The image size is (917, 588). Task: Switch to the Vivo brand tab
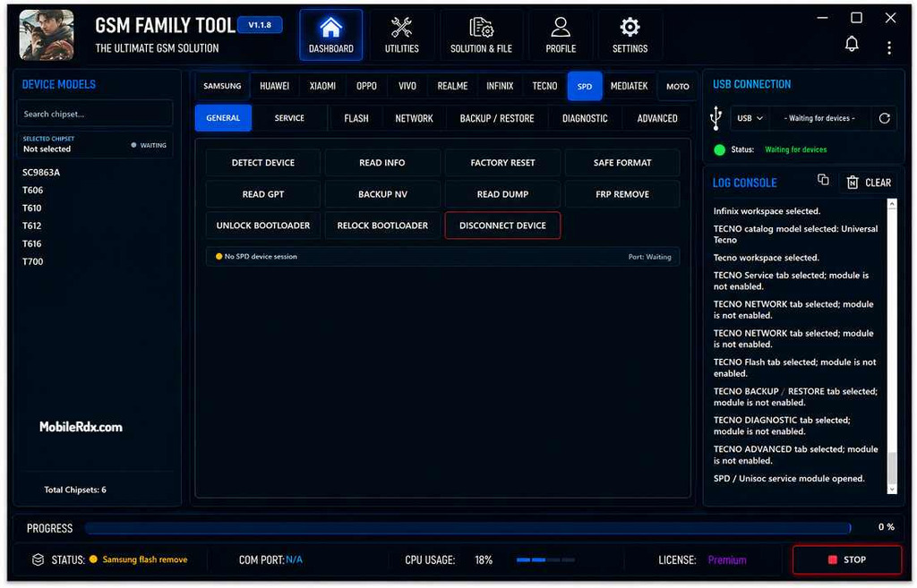(x=407, y=86)
